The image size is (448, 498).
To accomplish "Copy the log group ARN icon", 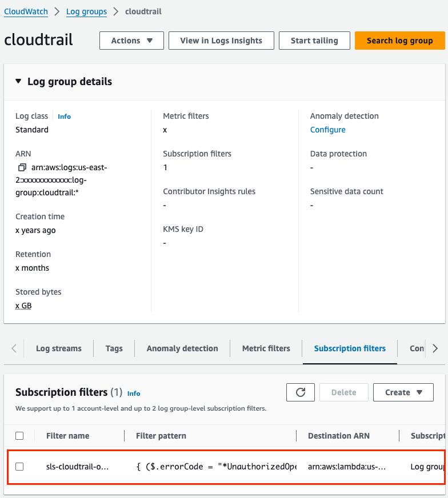I will 22,167.
